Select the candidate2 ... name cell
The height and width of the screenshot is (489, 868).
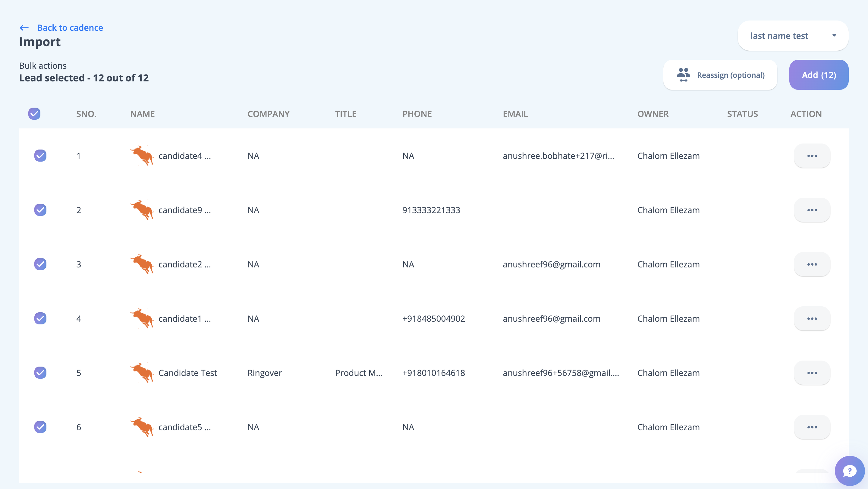(x=185, y=264)
